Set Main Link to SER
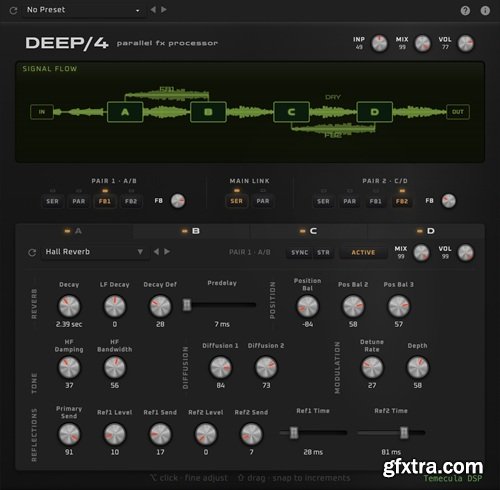The image size is (500, 490). 236,201
